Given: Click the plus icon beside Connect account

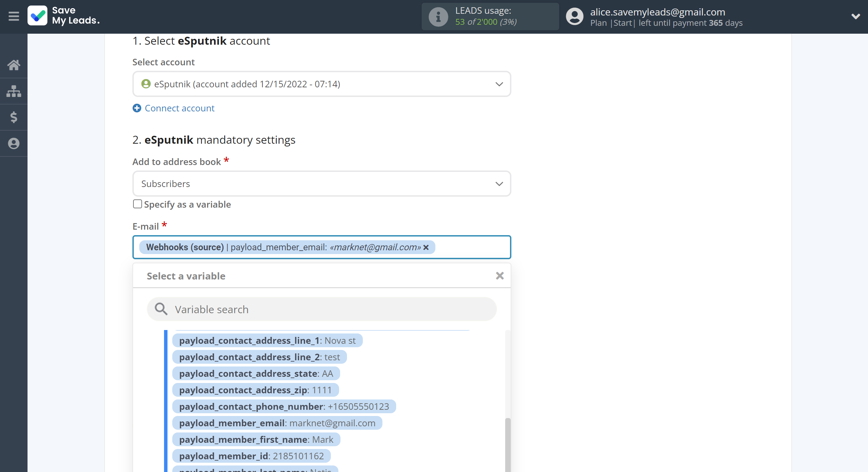Looking at the screenshot, I should pyautogui.click(x=137, y=108).
